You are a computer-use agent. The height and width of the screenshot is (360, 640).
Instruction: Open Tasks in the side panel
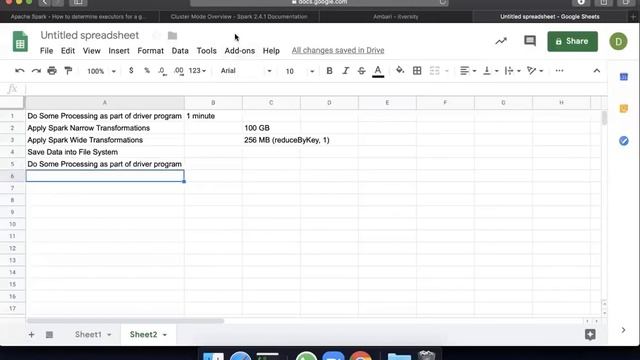(x=624, y=141)
